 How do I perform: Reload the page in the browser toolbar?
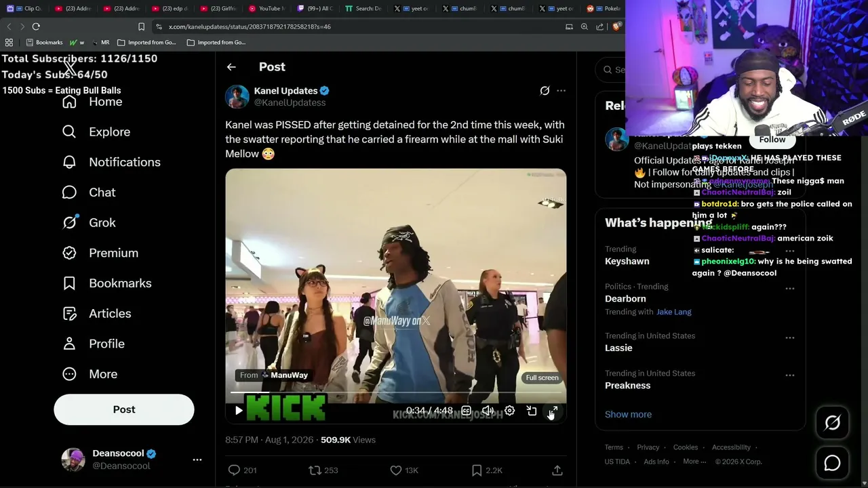click(36, 26)
